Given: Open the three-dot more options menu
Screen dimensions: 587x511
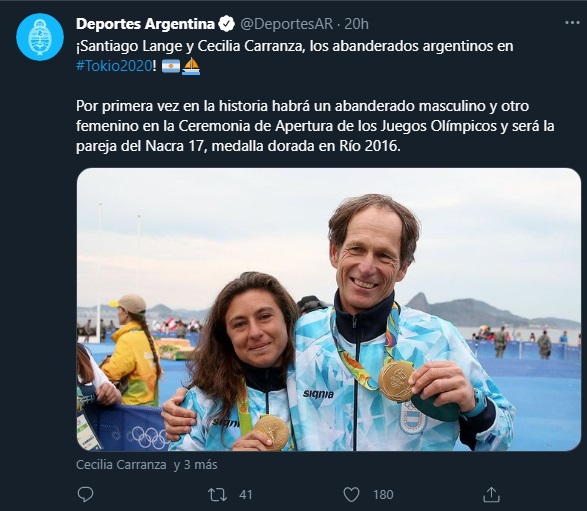Looking at the screenshot, I should click(572, 23).
